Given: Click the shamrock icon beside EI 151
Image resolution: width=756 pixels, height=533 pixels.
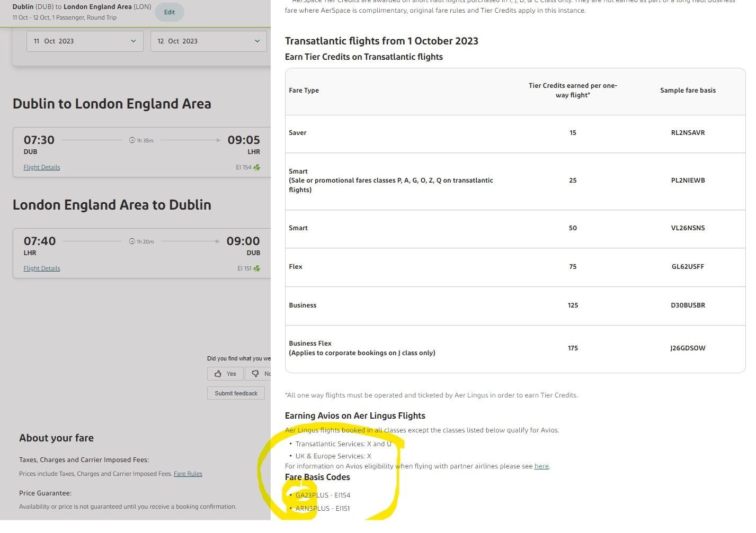Looking at the screenshot, I should coord(257,268).
